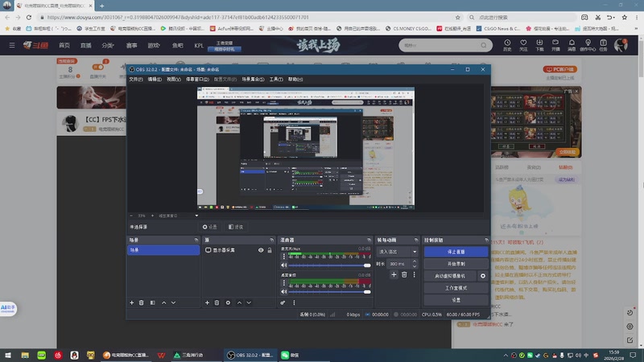Image resolution: width=644 pixels, height=362 pixels.
Task: Toggle visibility of 显示器采集 source
Action: tap(261, 250)
